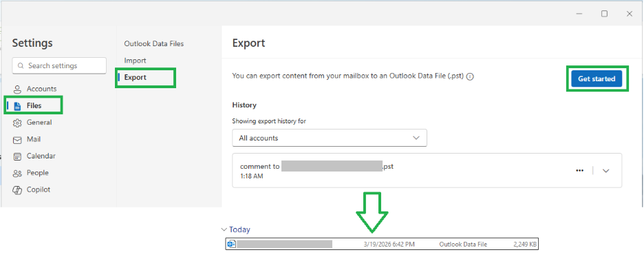Select the Files settings category

coord(34,105)
